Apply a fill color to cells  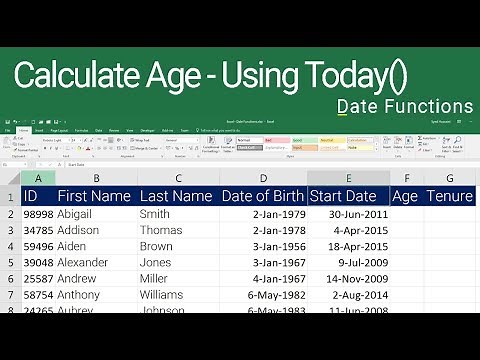(79, 148)
